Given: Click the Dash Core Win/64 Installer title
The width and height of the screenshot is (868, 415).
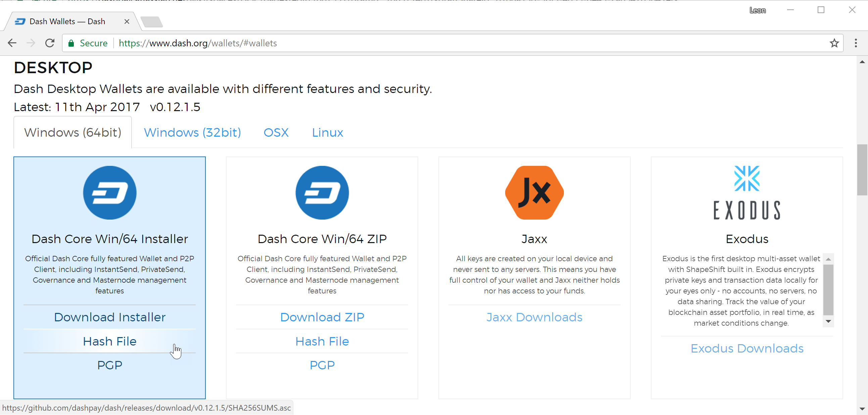Looking at the screenshot, I should (110, 239).
